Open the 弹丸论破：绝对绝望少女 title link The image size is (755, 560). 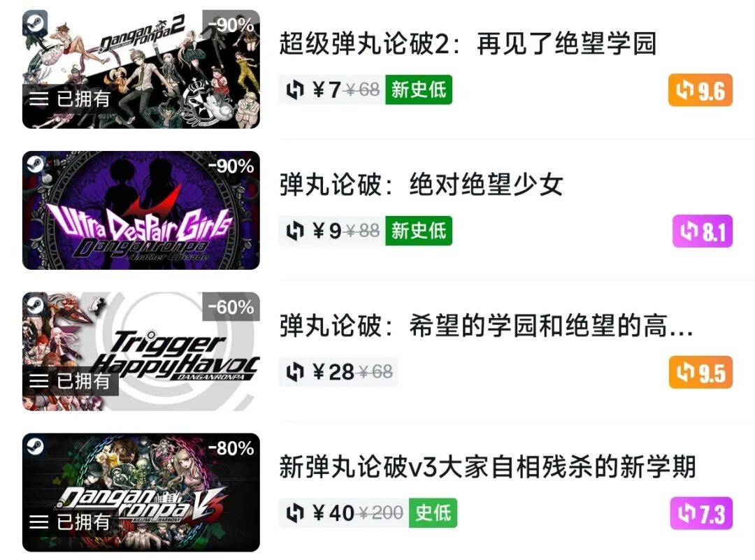[422, 185]
